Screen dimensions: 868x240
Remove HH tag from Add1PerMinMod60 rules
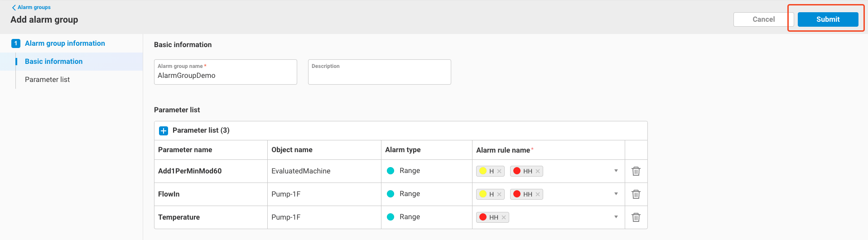(538, 171)
